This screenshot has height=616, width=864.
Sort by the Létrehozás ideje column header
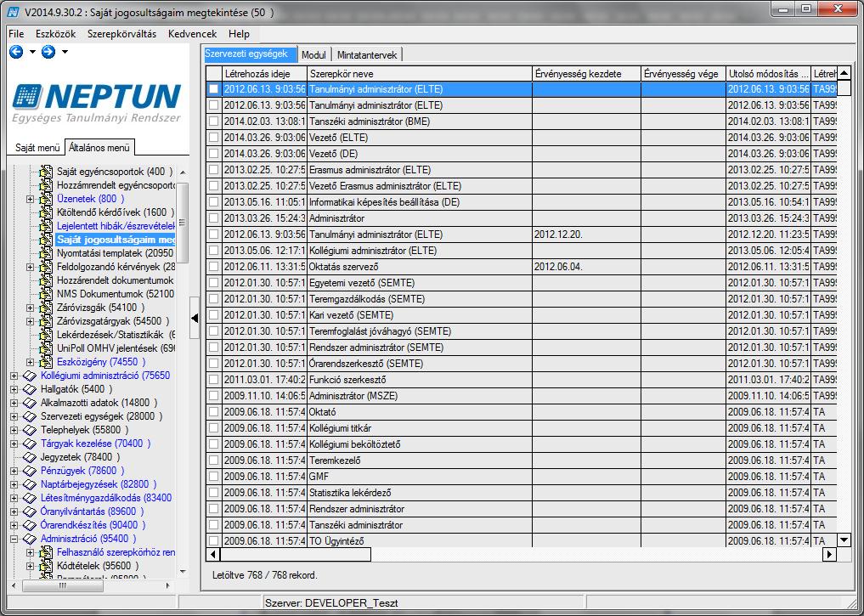click(x=264, y=74)
